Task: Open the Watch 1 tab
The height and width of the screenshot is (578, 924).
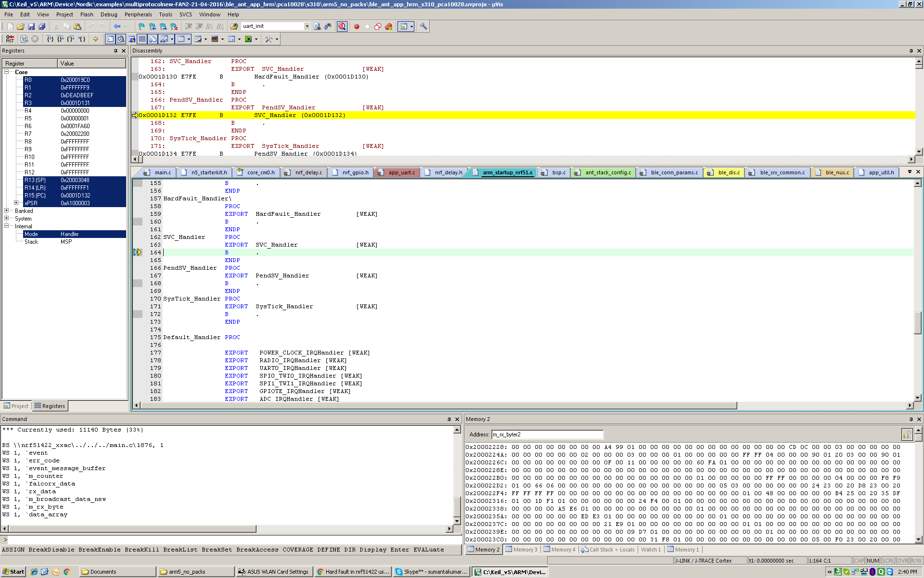Action: (x=651, y=550)
